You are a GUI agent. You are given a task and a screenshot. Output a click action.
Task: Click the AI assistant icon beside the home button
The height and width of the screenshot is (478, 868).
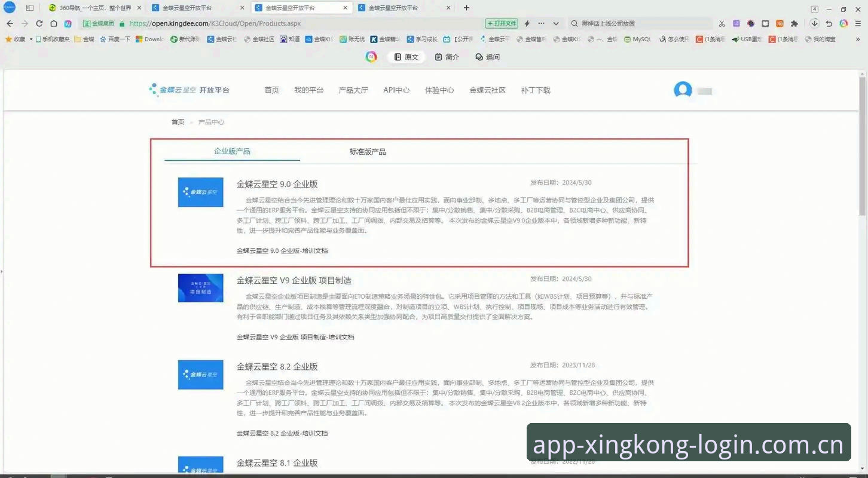pyautogui.click(x=68, y=23)
